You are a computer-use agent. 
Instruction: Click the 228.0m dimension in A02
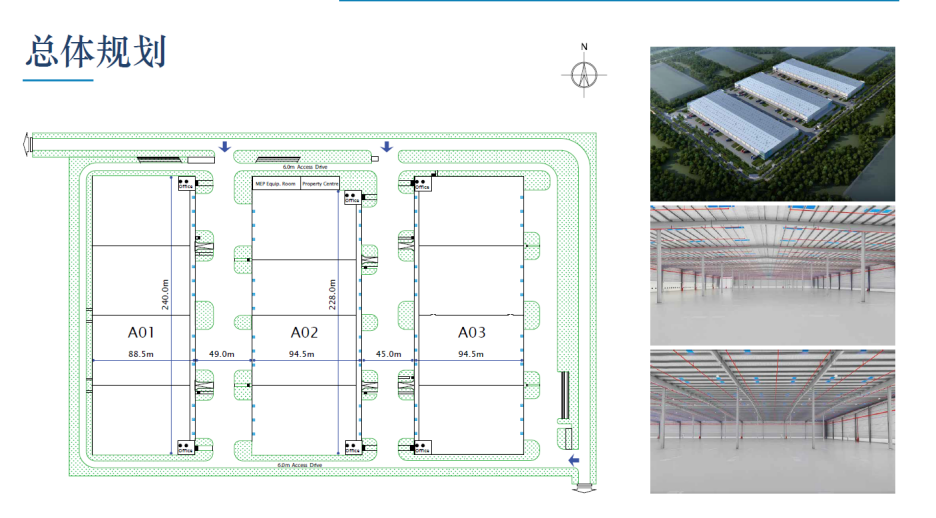coord(332,294)
